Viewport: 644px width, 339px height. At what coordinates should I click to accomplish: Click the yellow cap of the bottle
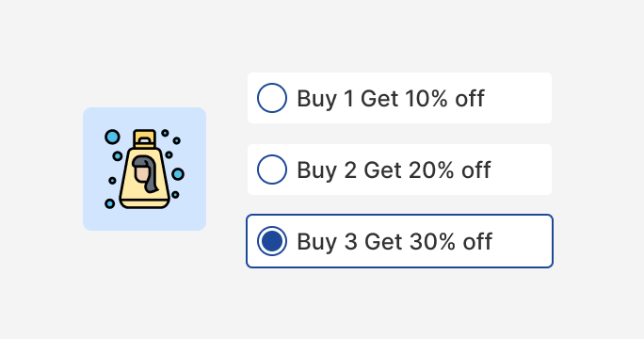145,138
